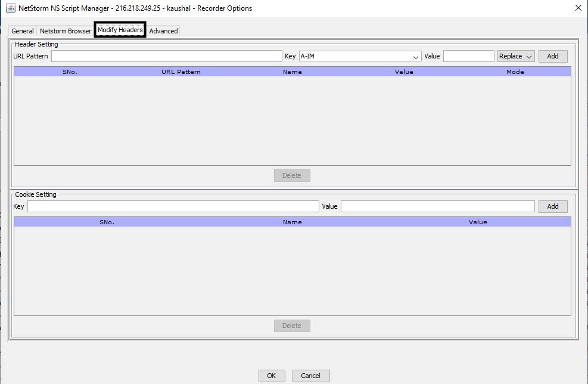
Task: Click Name column header in cookie table
Action: coord(293,222)
